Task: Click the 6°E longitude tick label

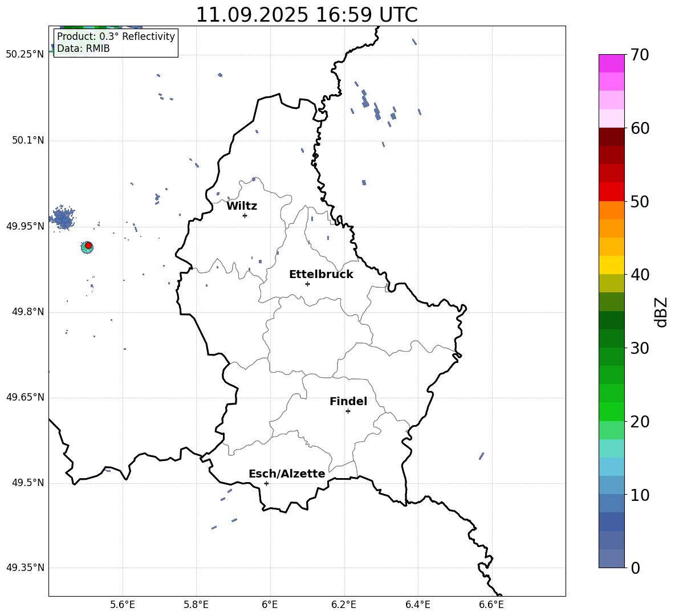Action: click(x=270, y=605)
